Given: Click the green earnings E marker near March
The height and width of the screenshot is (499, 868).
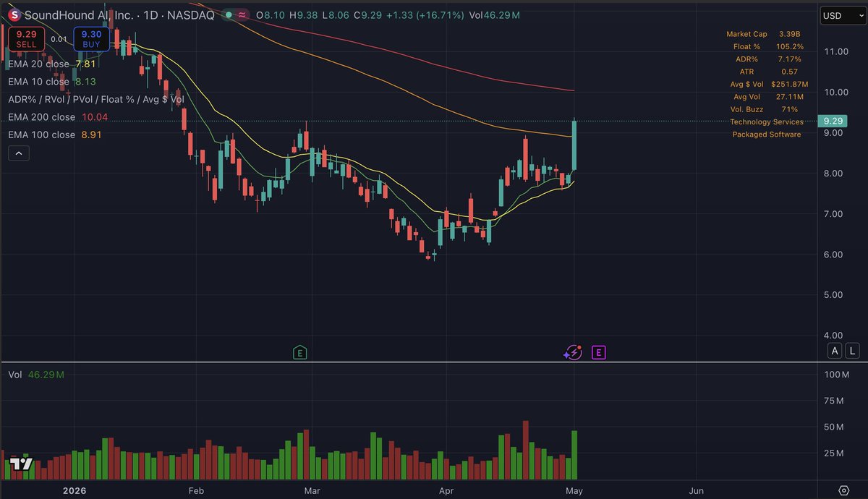Looking at the screenshot, I should tap(299, 353).
